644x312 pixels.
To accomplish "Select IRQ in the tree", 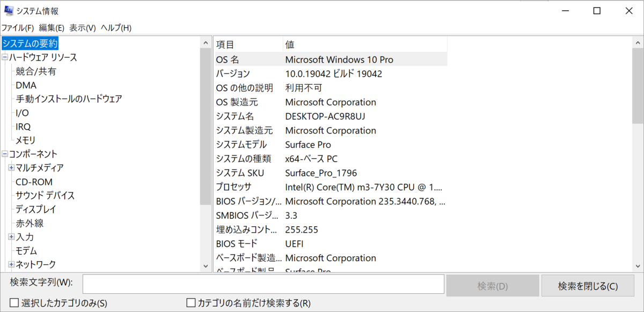I will pos(23,127).
